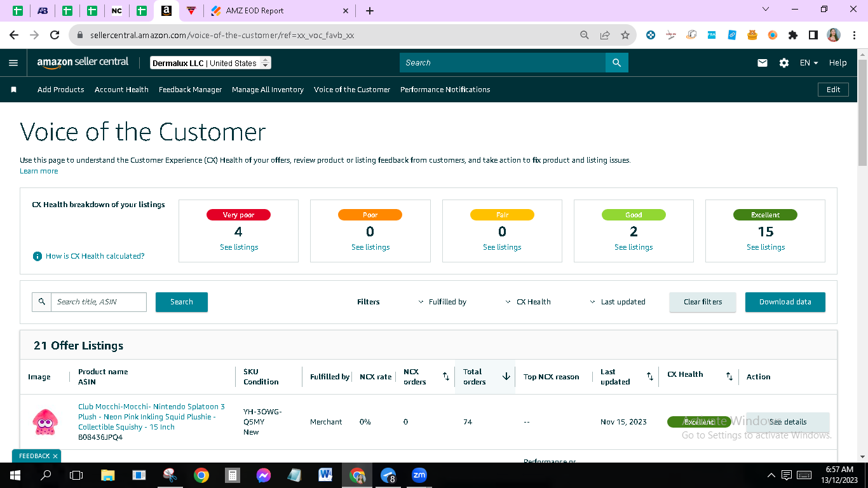
Task: Open Microsoft Word from the taskbar
Action: pos(325,475)
